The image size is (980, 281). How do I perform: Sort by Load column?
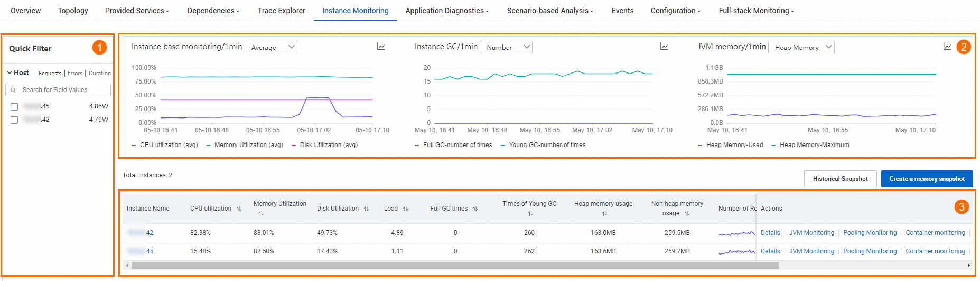(405, 209)
